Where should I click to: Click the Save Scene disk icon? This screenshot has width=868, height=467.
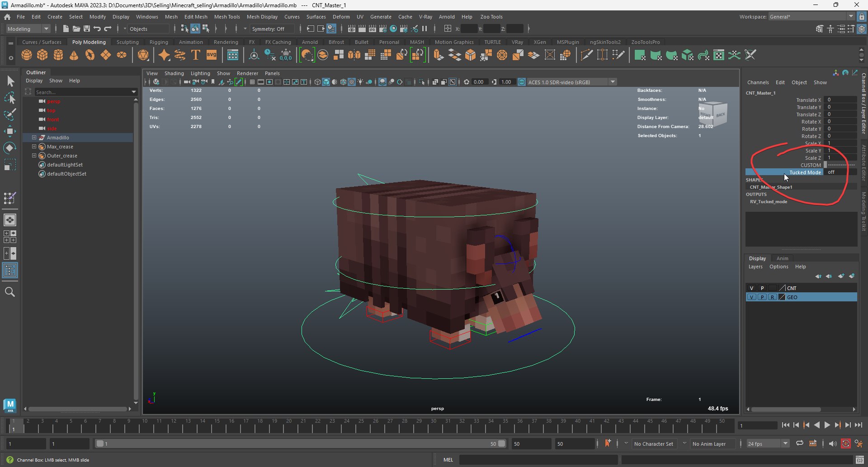pyautogui.click(x=87, y=29)
